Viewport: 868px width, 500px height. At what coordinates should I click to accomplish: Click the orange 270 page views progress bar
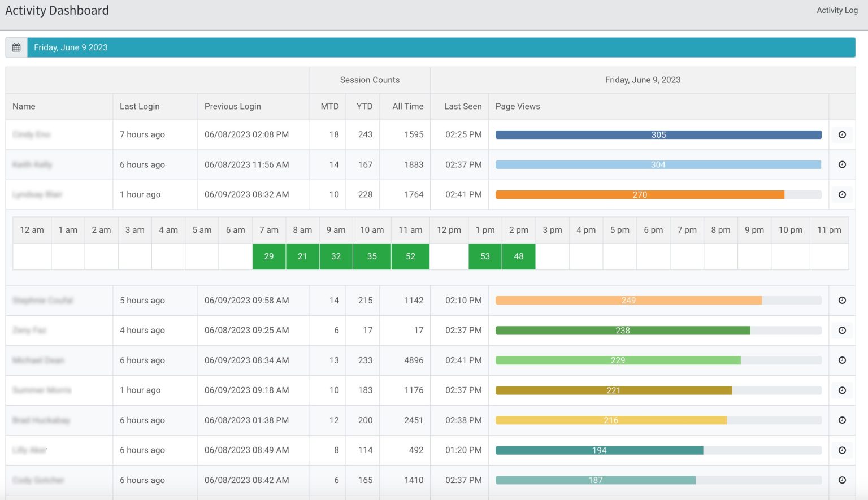pyautogui.click(x=640, y=194)
